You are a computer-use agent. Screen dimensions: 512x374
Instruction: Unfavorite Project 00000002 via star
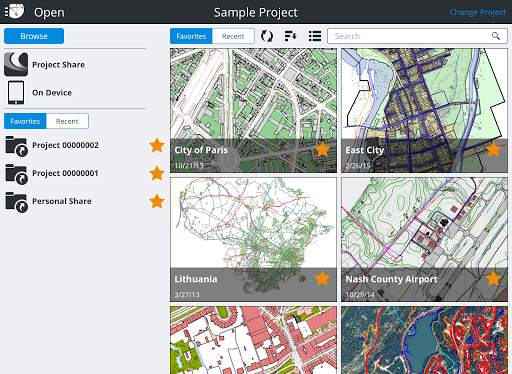tap(157, 145)
